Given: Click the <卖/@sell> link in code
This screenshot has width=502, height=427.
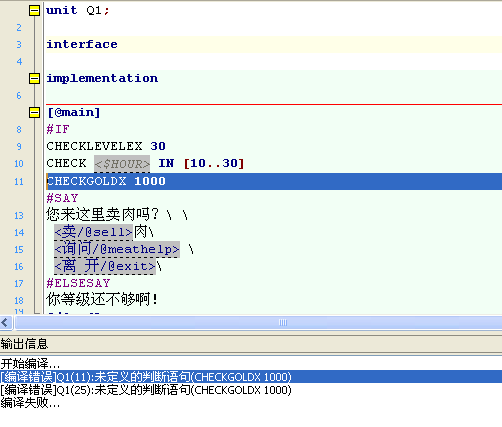Looking at the screenshot, I should point(94,232).
